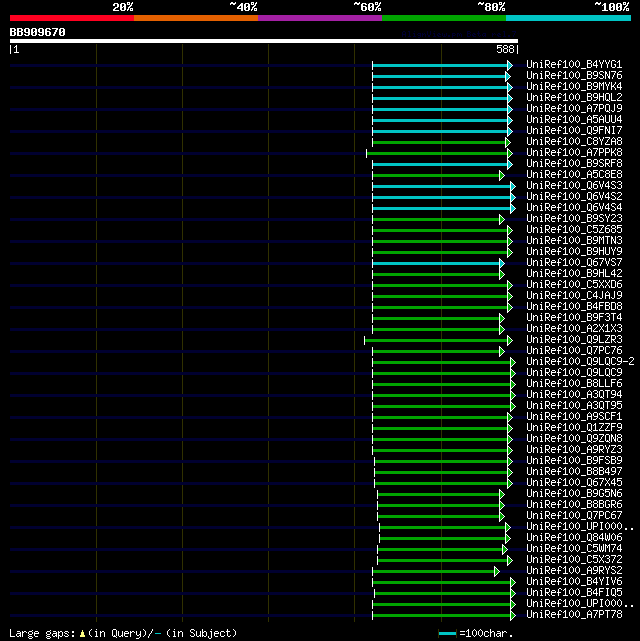The height and width of the screenshot is (641, 640).
Task: Select the UniRef100_Q9LQC9-2 label
Action: [580, 362]
